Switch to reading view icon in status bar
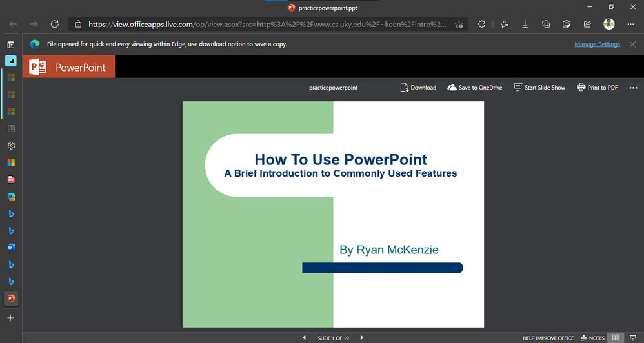The height and width of the screenshot is (343, 644). point(616,338)
